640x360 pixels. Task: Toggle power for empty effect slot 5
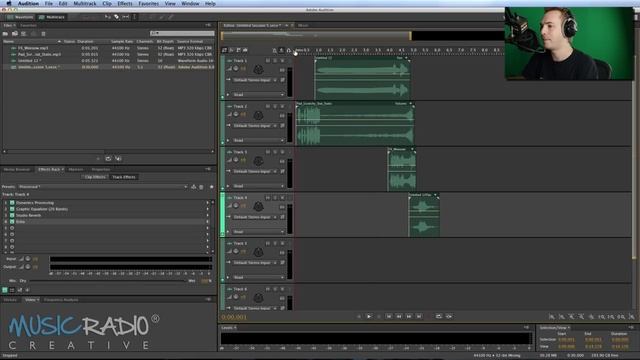(x=12, y=228)
